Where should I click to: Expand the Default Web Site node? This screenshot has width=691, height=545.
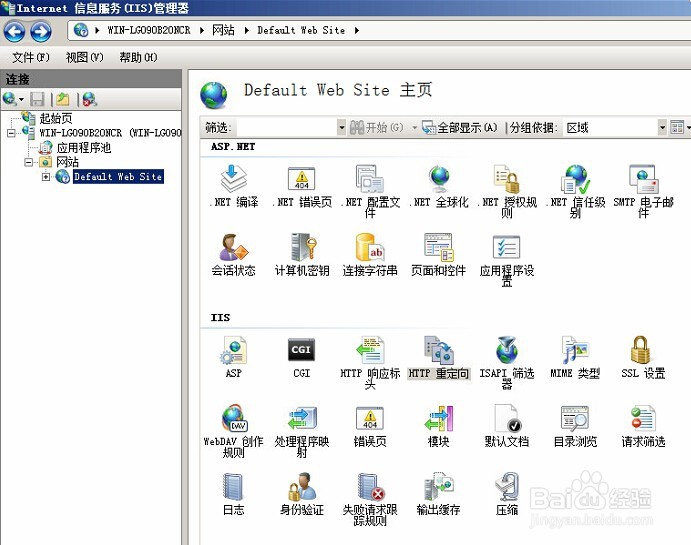(x=46, y=177)
